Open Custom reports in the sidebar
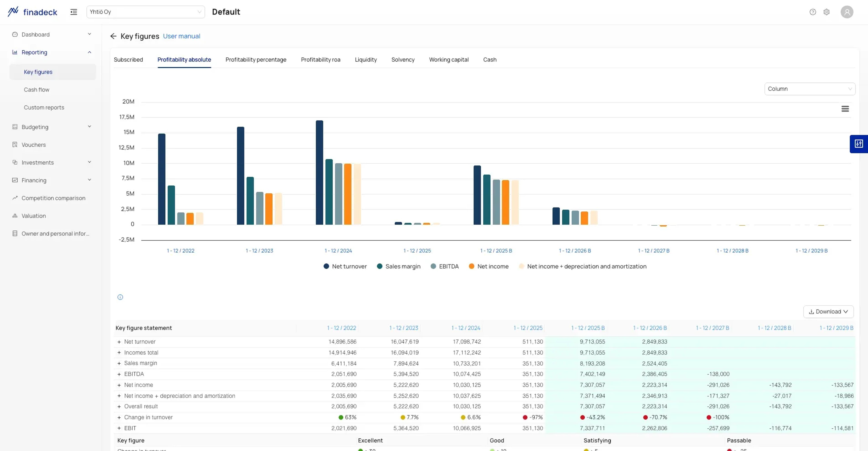Image resolution: width=868 pixels, height=451 pixels. click(44, 108)
